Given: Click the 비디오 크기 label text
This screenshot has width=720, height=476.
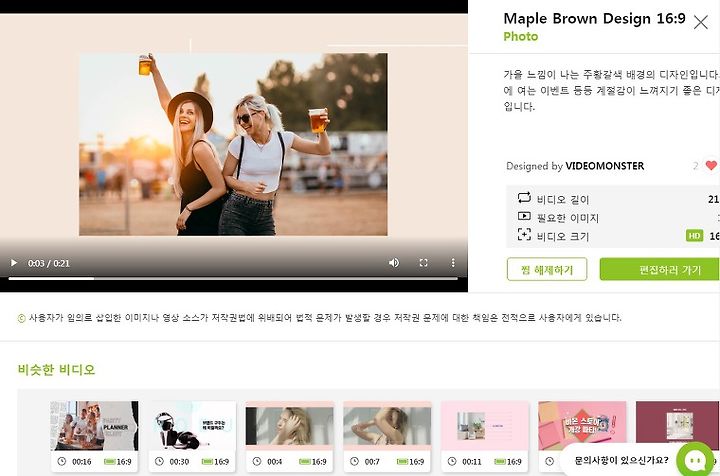Looking at the screenshot, I should pos(562,236).
